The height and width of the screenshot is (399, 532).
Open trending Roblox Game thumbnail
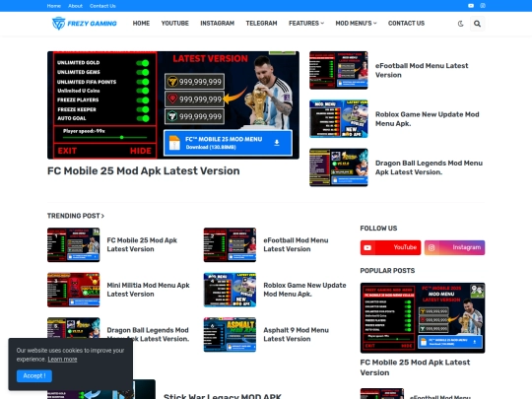[x=230, y=290]
